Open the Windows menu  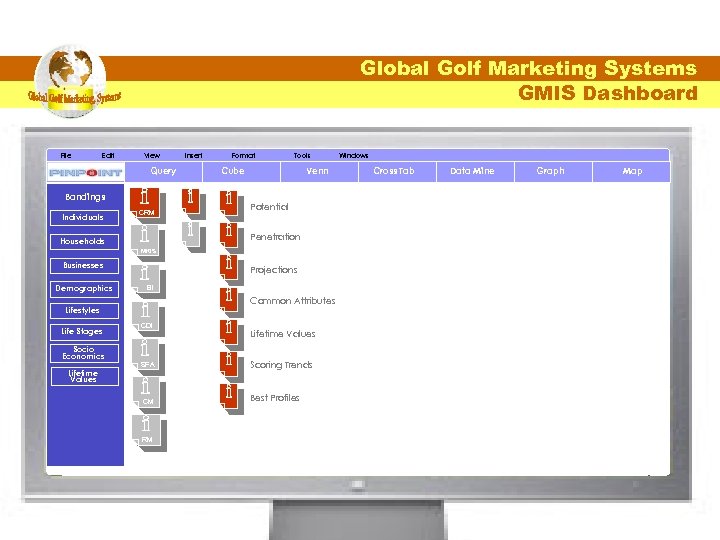pyautogui.click(x=353, y=155)
